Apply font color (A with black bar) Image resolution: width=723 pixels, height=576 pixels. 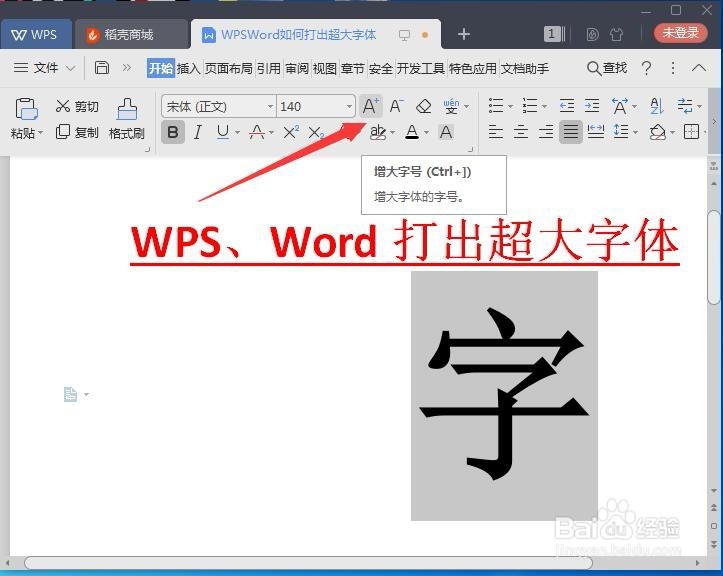coord(412,132)
